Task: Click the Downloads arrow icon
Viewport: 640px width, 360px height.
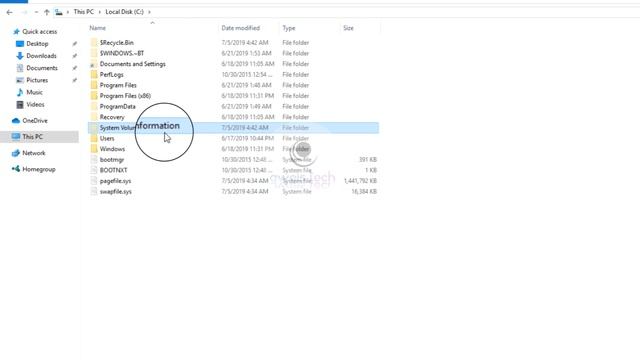Action: coord(20,56)
